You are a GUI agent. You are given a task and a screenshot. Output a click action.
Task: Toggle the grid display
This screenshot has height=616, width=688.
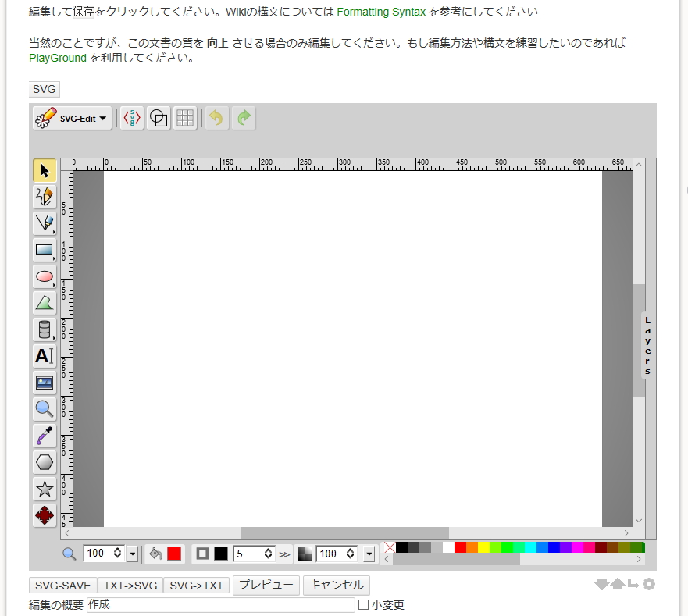pyautogui.click(x=185, y=118)
